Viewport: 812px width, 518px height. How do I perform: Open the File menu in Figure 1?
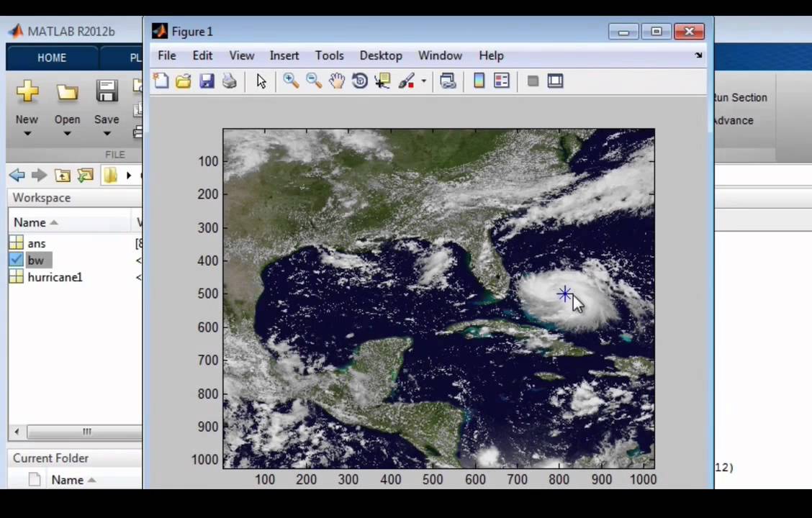coord(167,55)
